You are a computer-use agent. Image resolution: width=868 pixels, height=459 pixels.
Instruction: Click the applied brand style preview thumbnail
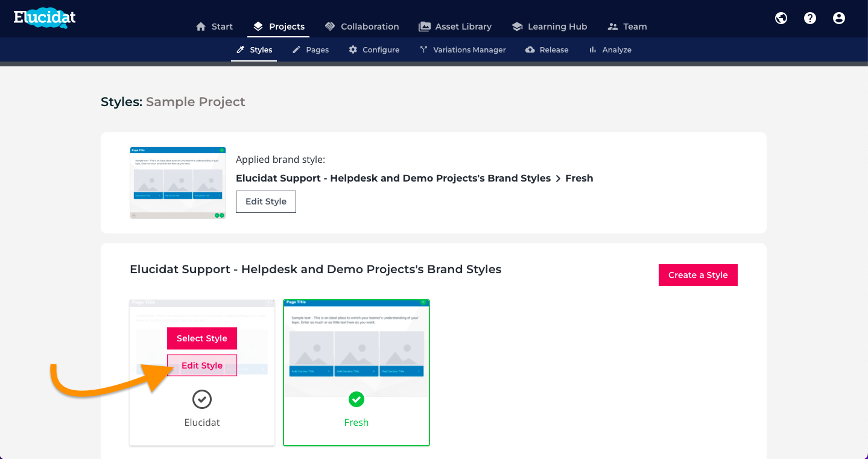click(178, 183)
